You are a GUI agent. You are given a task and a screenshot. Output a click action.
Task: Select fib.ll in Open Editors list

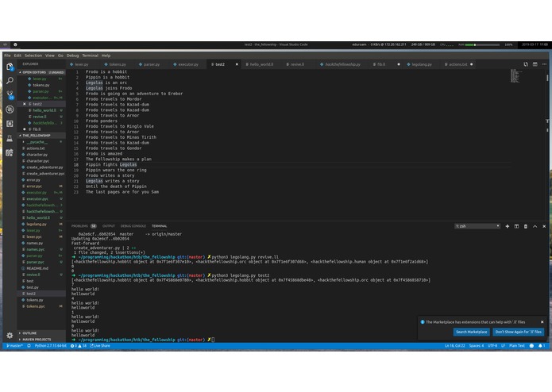[x=41, y=129]
